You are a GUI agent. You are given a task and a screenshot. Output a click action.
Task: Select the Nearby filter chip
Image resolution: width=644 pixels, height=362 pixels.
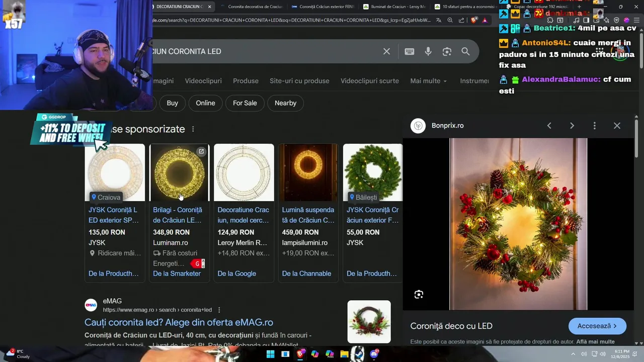285,103
